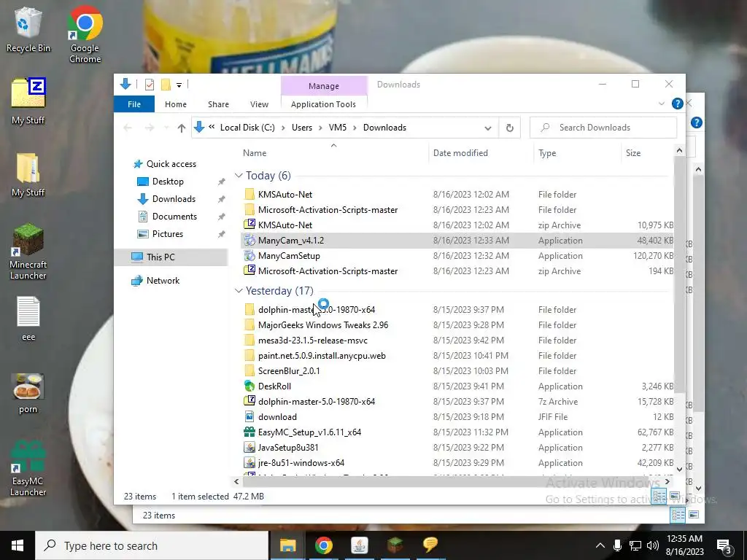Click the New folder quick access toolbar icon
The height and width of the screenshot is (560, 747).
tap(166, 85)
